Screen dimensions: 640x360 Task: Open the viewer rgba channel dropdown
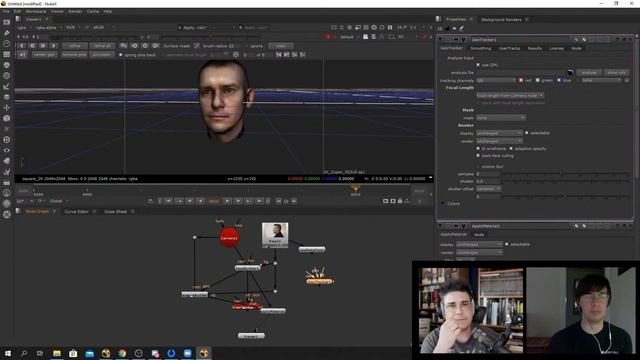click(23, 27)
